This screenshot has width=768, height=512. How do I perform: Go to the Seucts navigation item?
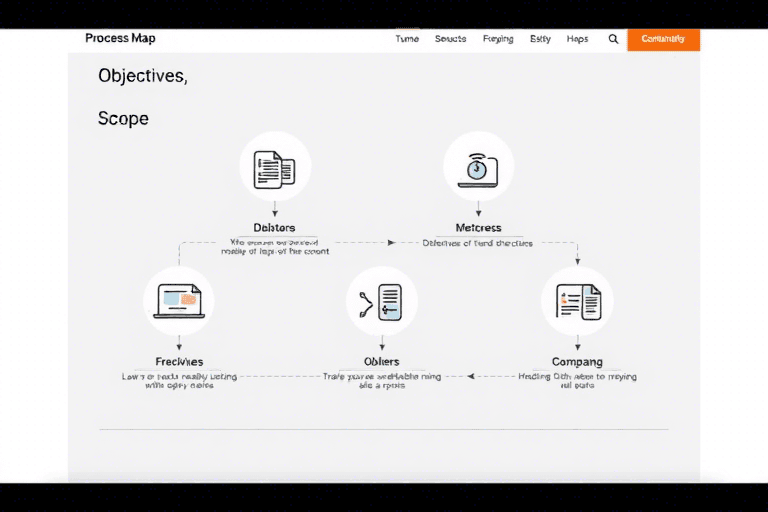(451, 39)
